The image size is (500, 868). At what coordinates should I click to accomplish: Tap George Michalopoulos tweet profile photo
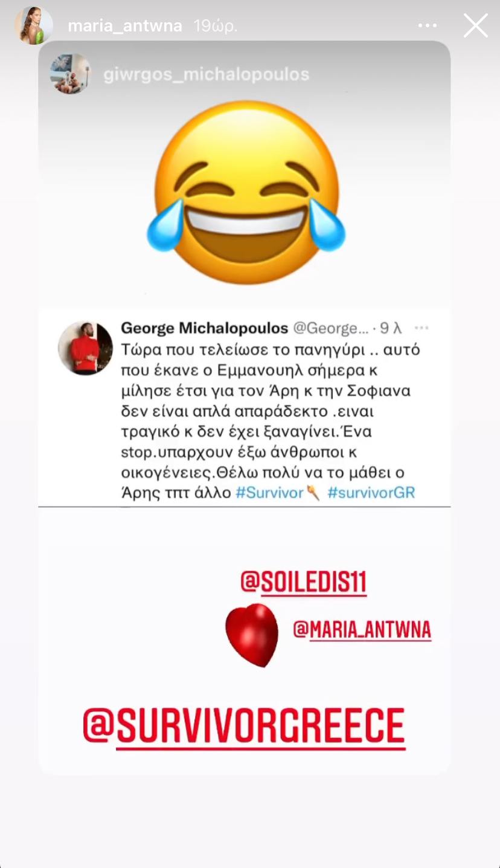85,348
